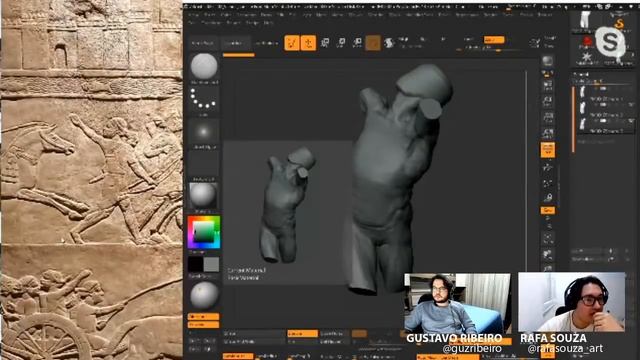Screen dimensions: 640x360
Task: Open the stroke type dots thumbnail
Action: 204,99
